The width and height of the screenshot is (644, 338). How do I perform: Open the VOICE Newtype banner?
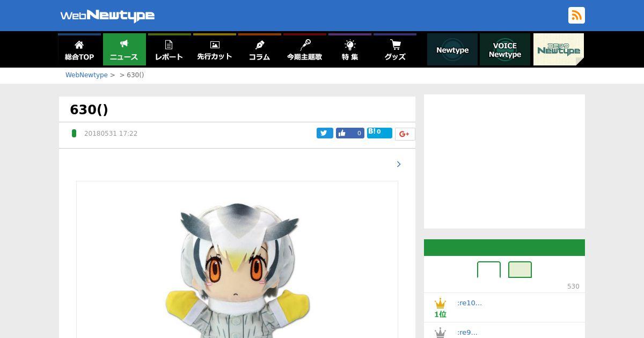(505, 49)
